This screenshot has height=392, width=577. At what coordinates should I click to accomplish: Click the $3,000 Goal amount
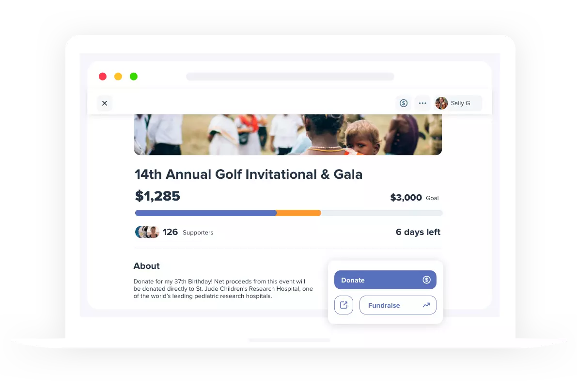point(414,198)
